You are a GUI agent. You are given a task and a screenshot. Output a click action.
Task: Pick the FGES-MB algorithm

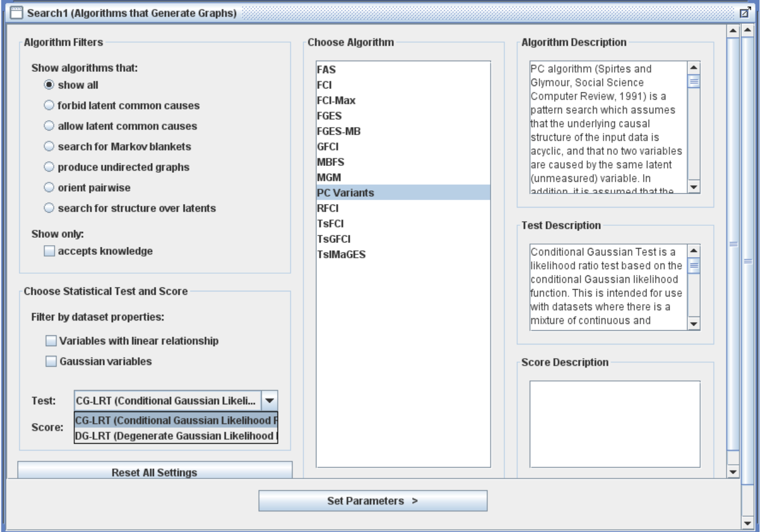tap(403, 131)
